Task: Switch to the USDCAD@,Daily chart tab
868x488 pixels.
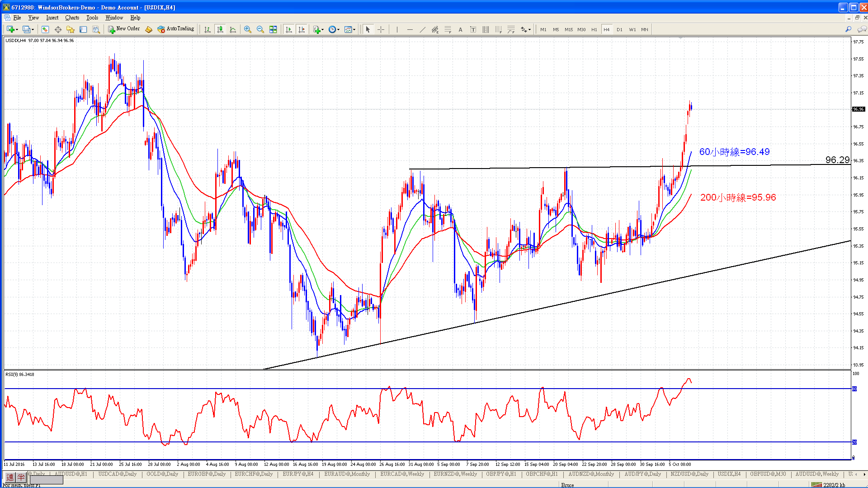Action: coord(117,474)
